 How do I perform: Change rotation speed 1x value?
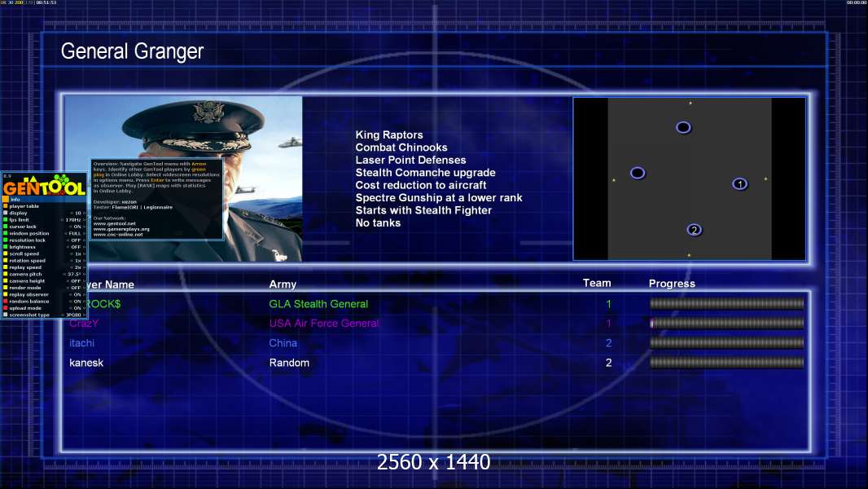pyautogui.click(x=78, y=260)
